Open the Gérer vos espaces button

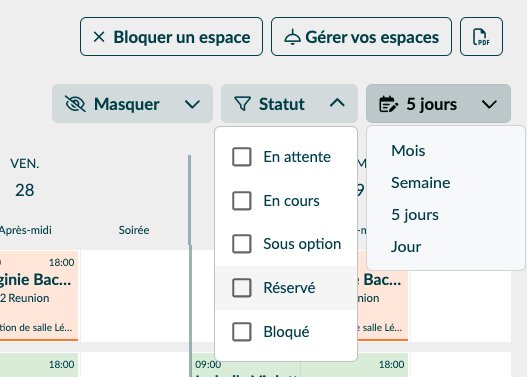point(361,37)
